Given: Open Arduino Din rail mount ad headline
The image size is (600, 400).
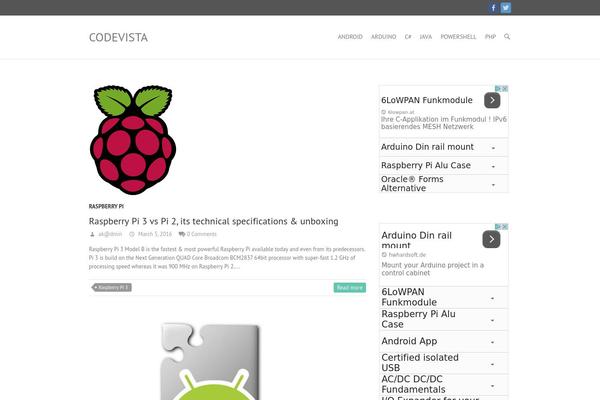Looking at the screenshot, I should (416, 240).
